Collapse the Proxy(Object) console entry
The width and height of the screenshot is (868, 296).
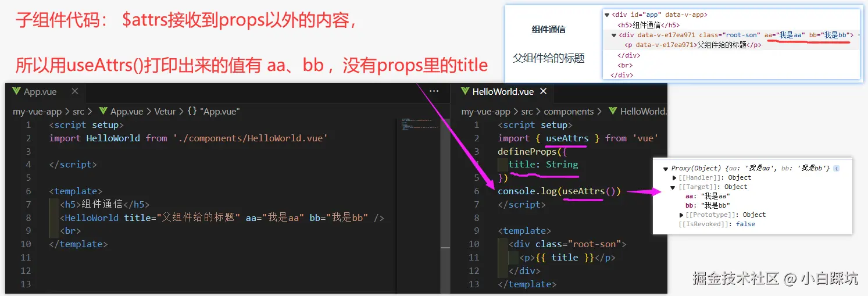tap(666, 168)
